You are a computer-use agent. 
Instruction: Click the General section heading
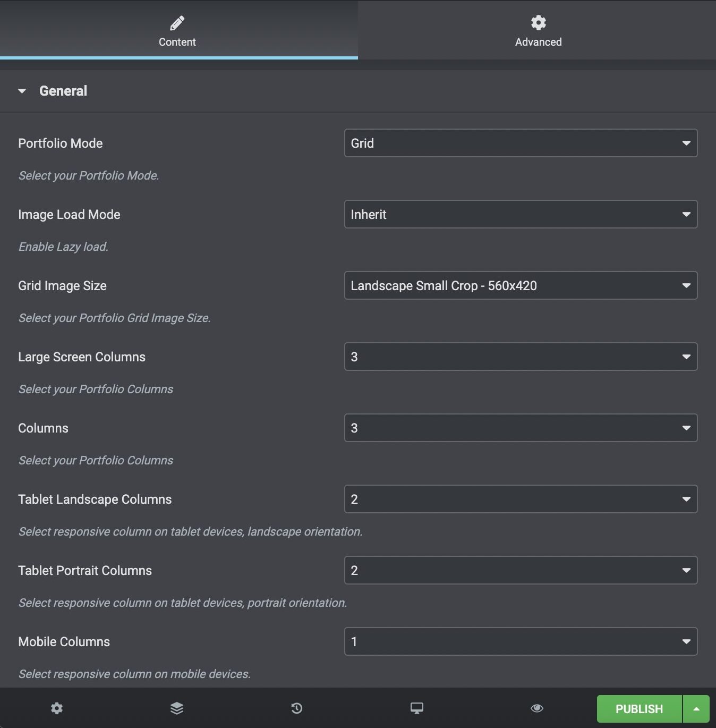point(63,91)
